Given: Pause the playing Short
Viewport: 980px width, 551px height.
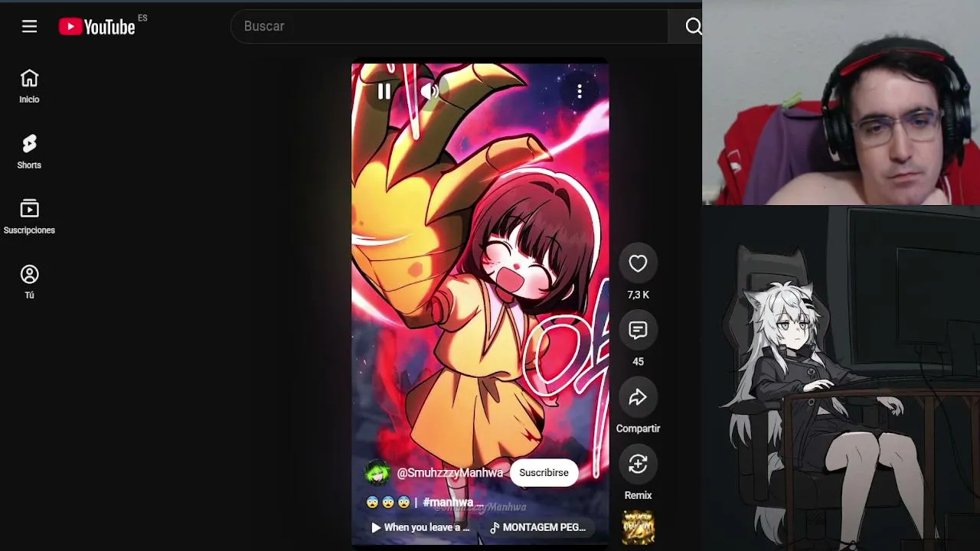Looking at the screenshot, I should point(384,92).
